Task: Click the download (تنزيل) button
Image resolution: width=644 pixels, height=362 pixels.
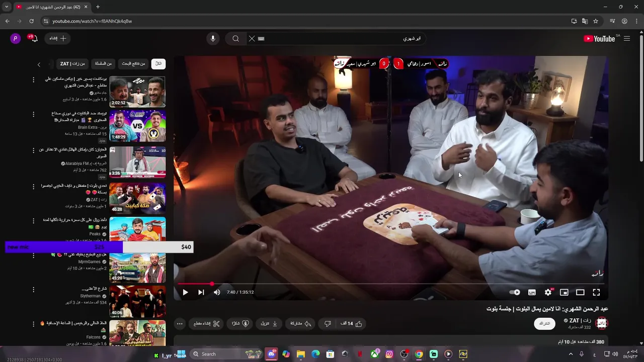Action: 269,324
